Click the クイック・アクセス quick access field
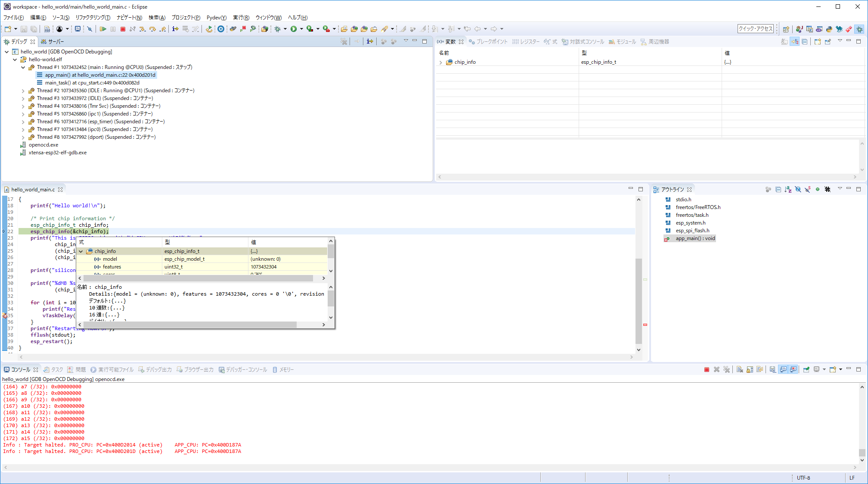 pyautogui.click(x=756, y=29)
